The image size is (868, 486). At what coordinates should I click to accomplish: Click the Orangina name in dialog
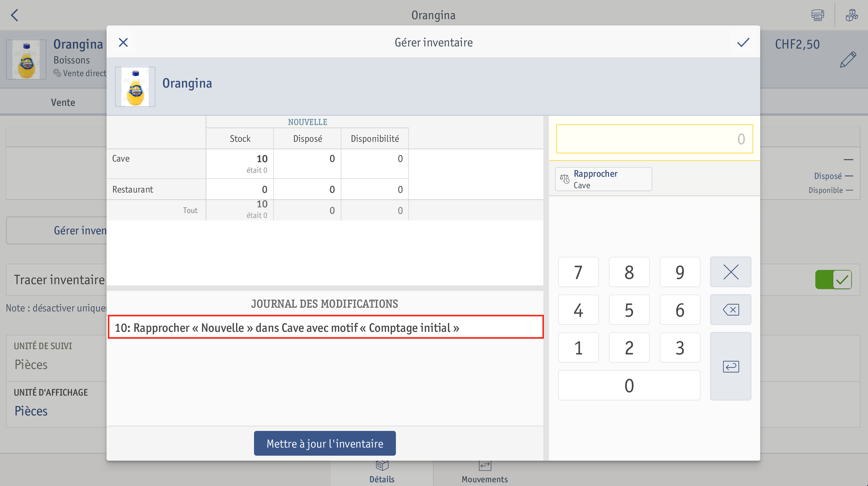[187, 84]
